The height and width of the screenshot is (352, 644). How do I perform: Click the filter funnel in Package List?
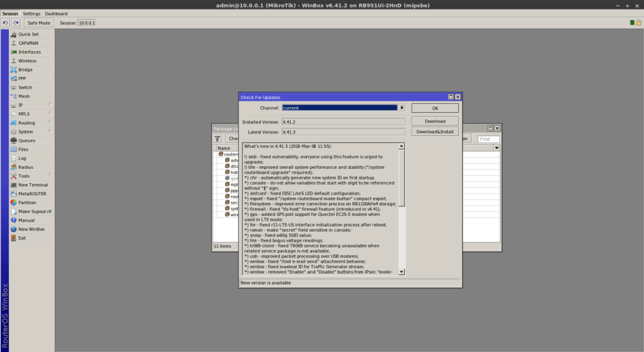tap(218, 139)
